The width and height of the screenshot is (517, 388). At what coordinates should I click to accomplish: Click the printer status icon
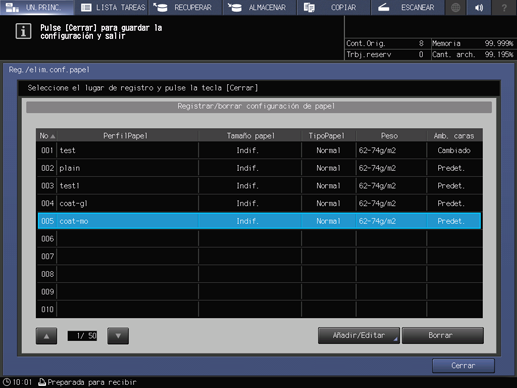(x=42, y=382)
